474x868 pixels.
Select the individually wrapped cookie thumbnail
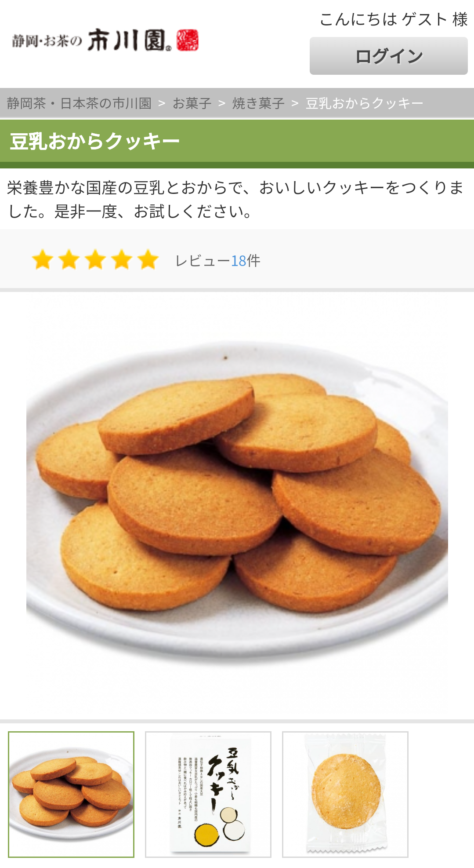345,795
